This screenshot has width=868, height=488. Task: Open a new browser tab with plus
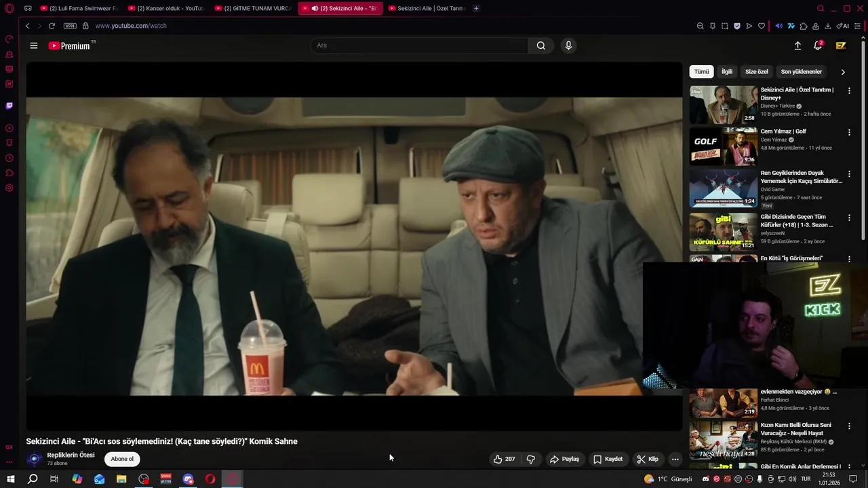point(476,8)
